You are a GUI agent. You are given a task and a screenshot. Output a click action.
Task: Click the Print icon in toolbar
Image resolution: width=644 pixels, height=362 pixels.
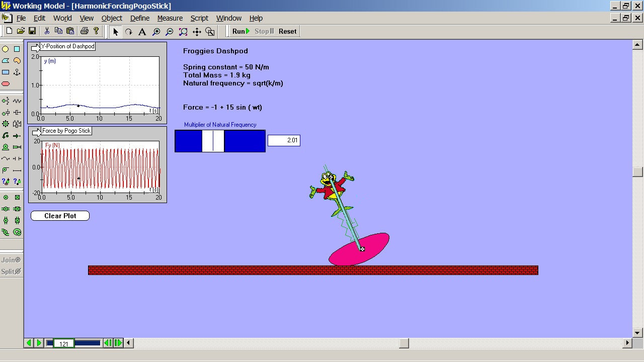(x=84, y=31)
